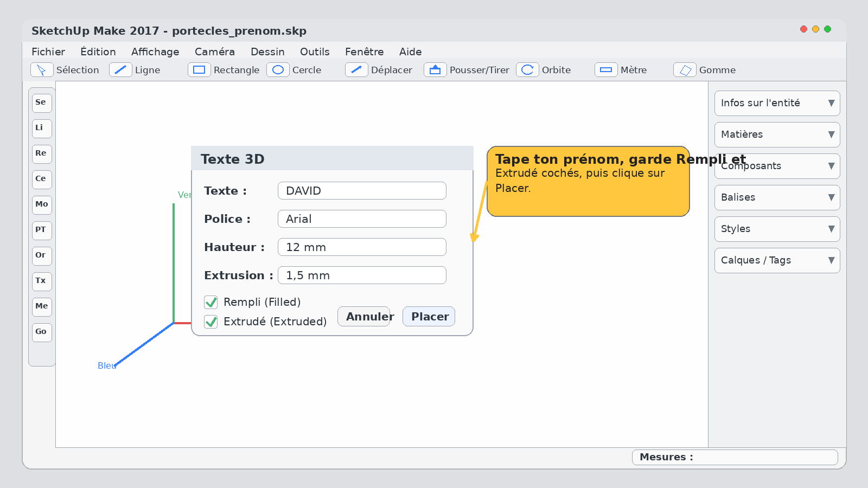Image resolution: width=868 pixels, height=488 pixels.
Task: Click the Re button in side palette
Action: [42, 154]
